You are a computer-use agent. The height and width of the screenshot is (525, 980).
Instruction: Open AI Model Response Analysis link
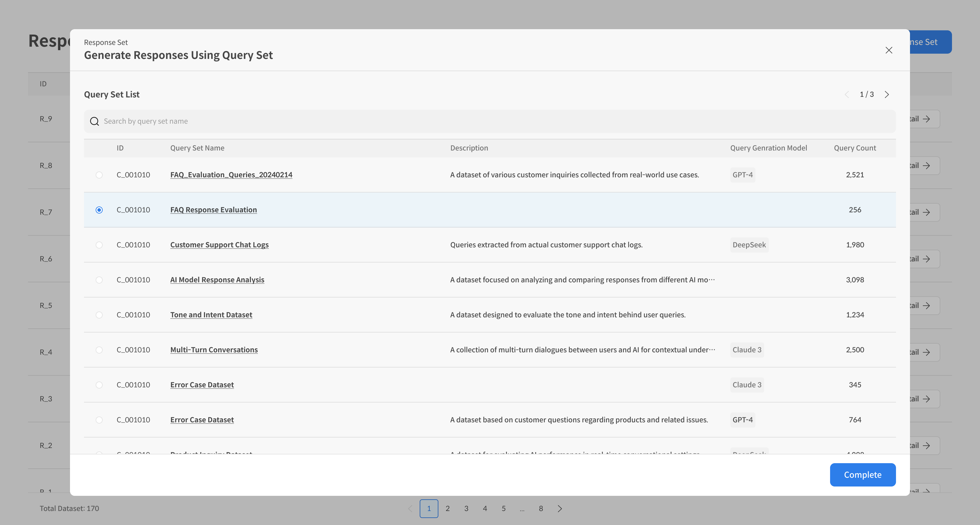[217, 280]
